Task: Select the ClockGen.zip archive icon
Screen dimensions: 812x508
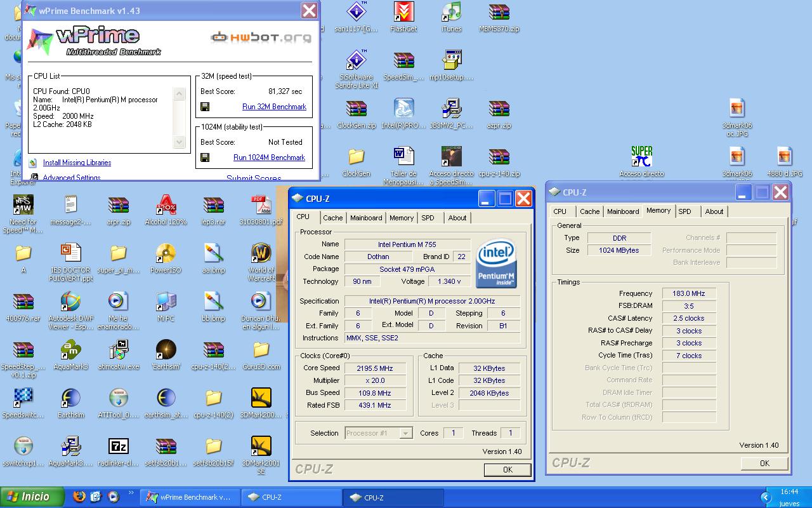Action: (x=356, y=114)
